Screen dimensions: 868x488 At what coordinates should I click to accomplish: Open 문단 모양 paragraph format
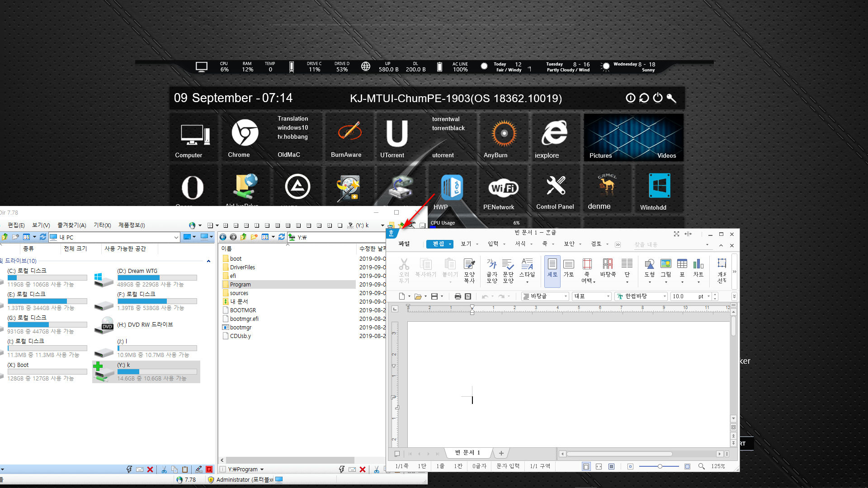(508, 270)
